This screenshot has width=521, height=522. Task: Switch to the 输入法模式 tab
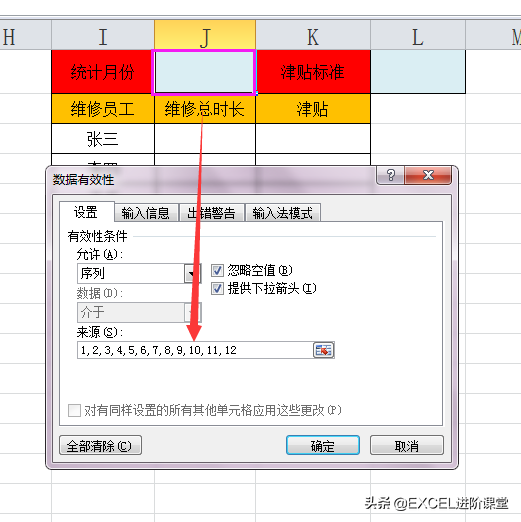pos(283,213)
